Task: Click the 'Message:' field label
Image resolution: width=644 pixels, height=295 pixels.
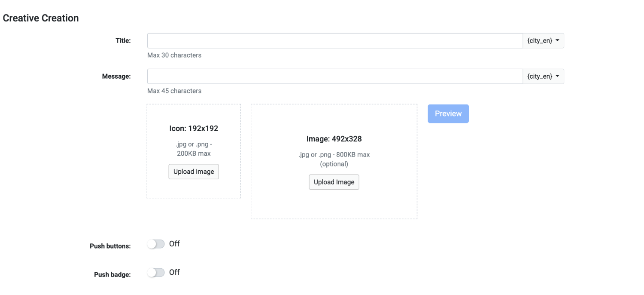Action: click(116, 77)
